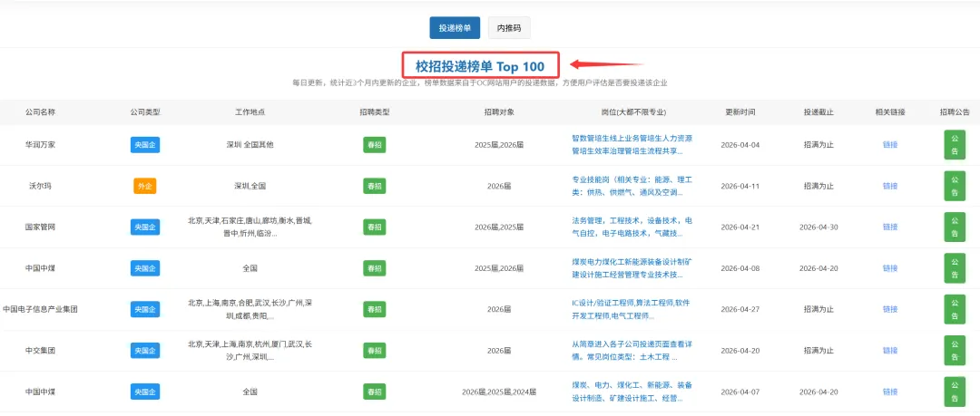980x416 pixels.
Task: Click deadline date 2026-04-30
Action: [818, 227]
